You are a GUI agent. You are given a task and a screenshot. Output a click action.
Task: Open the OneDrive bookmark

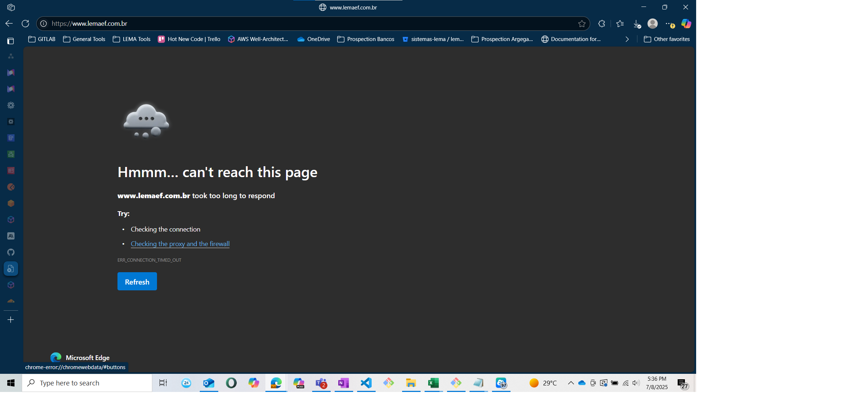coord(314,39)
